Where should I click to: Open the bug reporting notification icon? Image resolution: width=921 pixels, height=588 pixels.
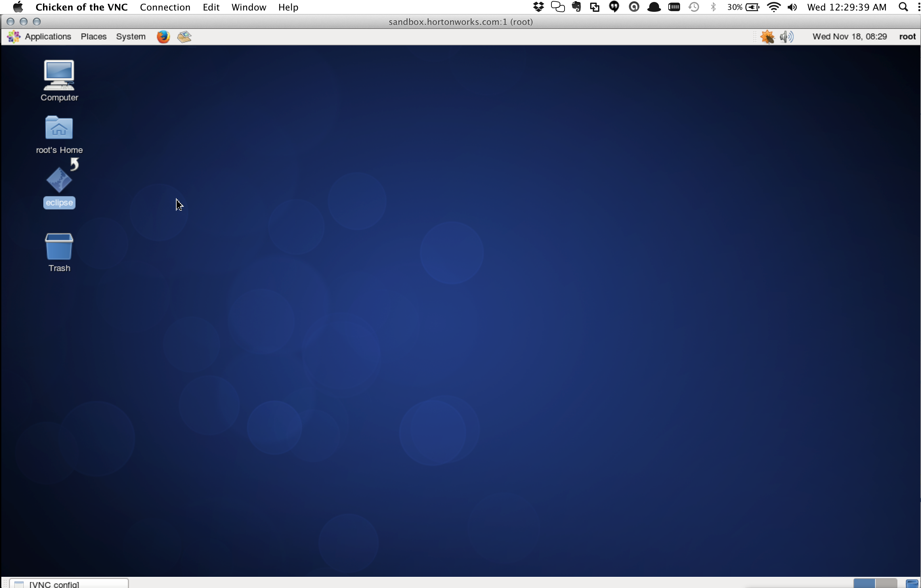coord(767,37)
